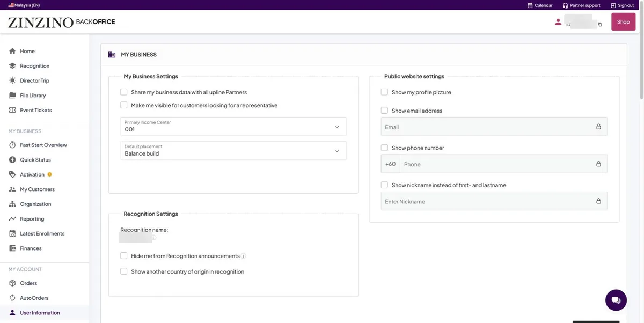
Task: Click the My Business building icon
Action: (112, 54)
